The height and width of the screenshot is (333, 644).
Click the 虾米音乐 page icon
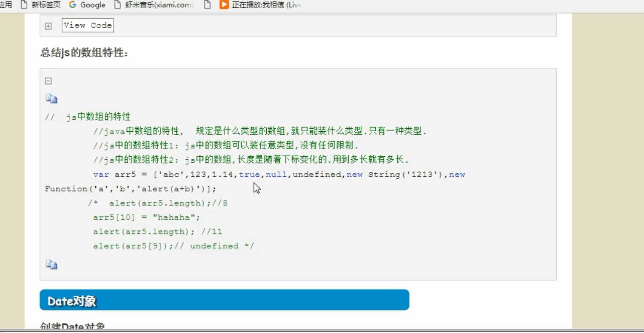(118, 5)
